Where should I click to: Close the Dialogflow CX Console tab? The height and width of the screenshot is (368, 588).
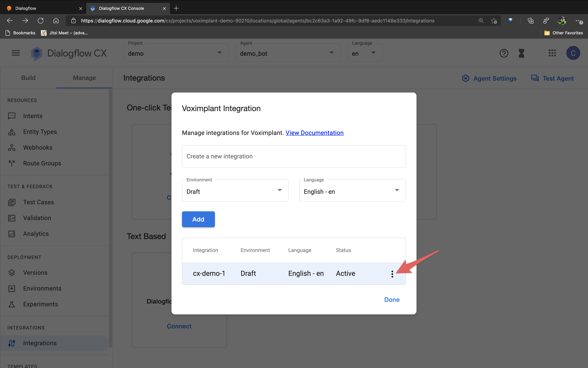click(x=164, y=9)
